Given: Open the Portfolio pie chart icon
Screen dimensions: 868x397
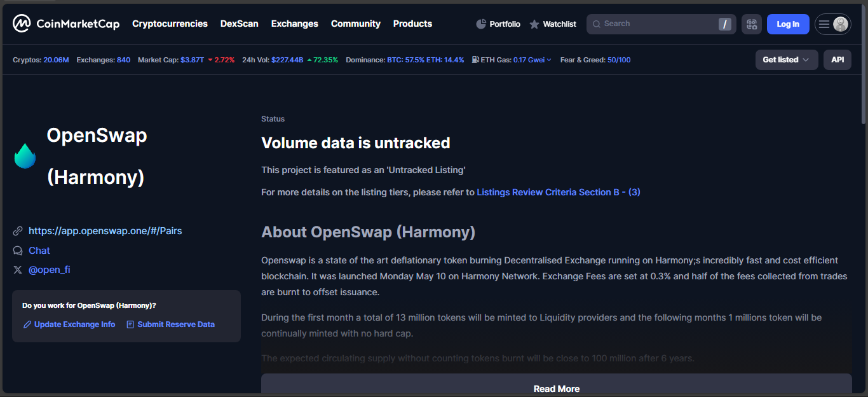Looking at the screenshot, I should coord(481,24).
